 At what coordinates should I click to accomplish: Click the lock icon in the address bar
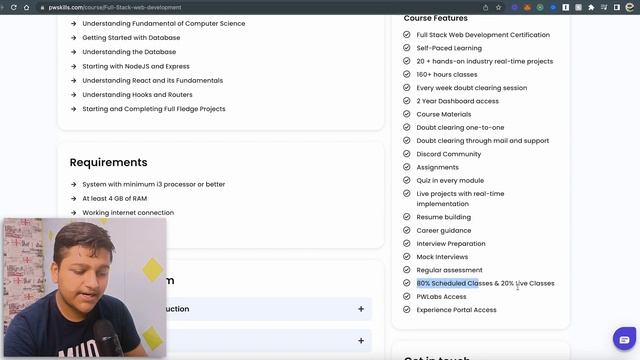(42, 7)
